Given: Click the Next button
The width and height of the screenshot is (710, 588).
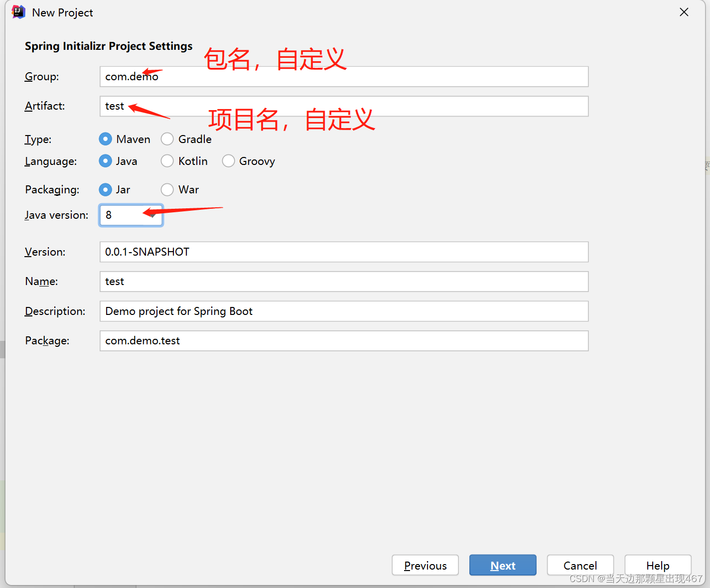Looking at the screenshot, I should 503,565.
